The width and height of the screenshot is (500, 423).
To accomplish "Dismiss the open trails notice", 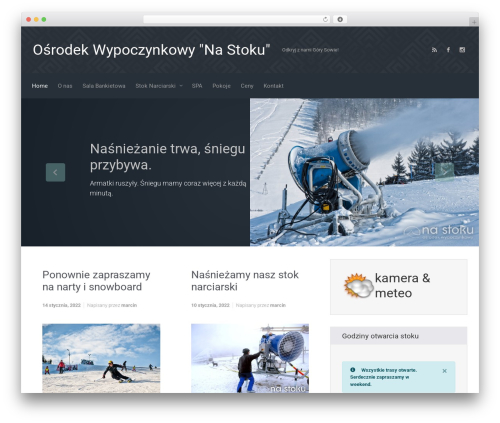I will click(x=444, y=371).
